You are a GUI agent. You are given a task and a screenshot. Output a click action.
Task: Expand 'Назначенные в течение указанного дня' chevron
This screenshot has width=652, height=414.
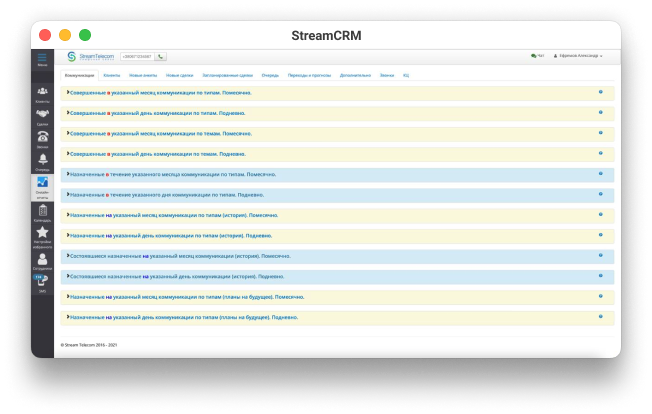point(68,194)
